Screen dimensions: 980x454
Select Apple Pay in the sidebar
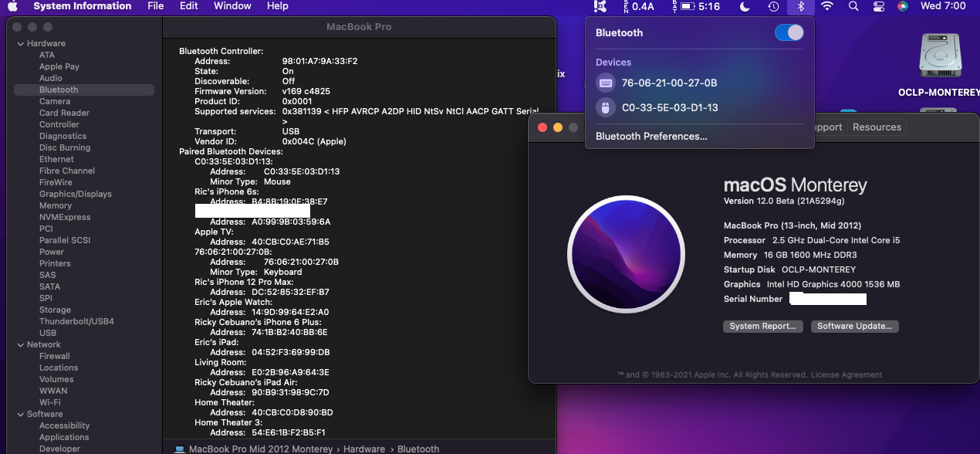59,66
